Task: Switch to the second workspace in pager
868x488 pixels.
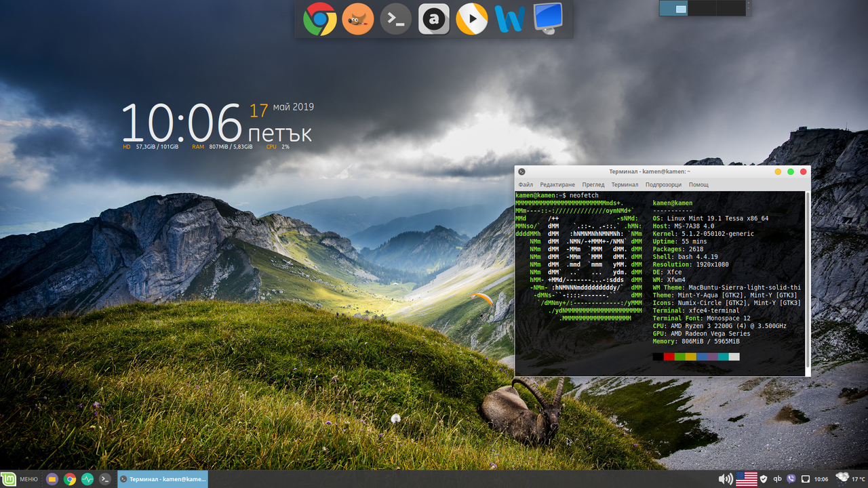Action: coord(703,8)
